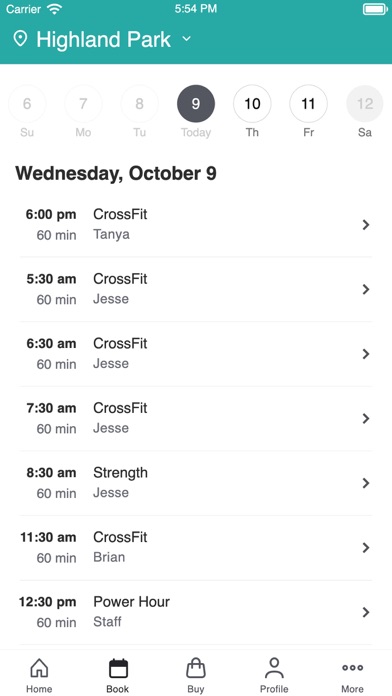The image size is (392, 696).
Task: Select the Sunday 6 date circle
Action: [27, 104]
